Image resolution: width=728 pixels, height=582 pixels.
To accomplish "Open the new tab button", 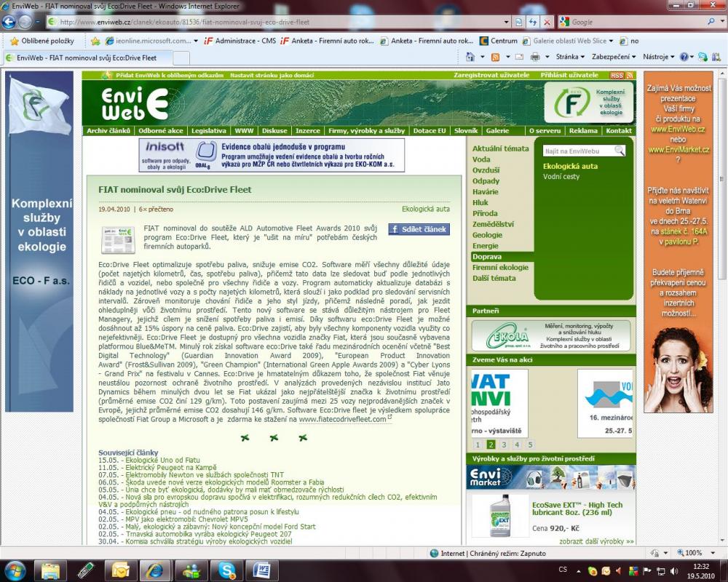I will click(181, 58).
